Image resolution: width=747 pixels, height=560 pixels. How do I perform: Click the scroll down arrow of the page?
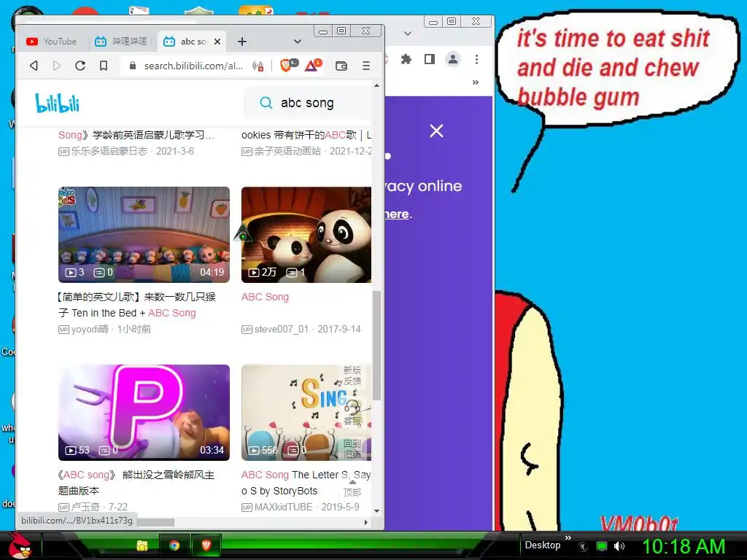coord(377,511)
